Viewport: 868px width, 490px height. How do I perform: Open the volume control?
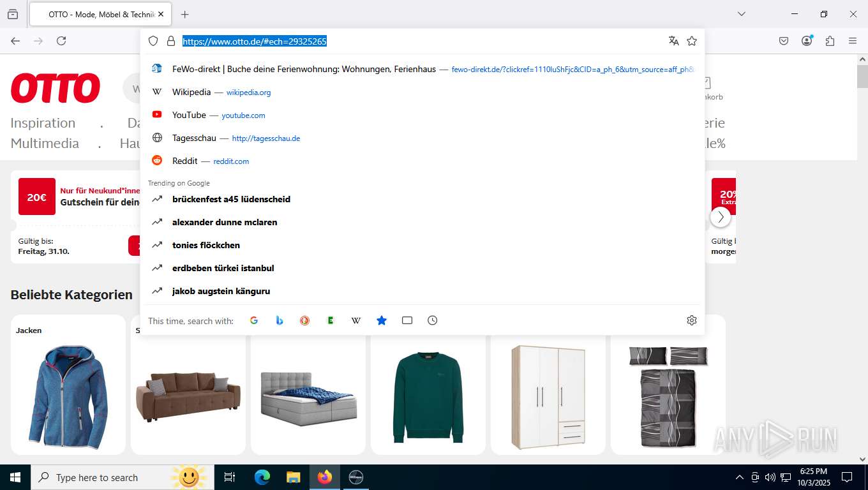tap(770, 477)
